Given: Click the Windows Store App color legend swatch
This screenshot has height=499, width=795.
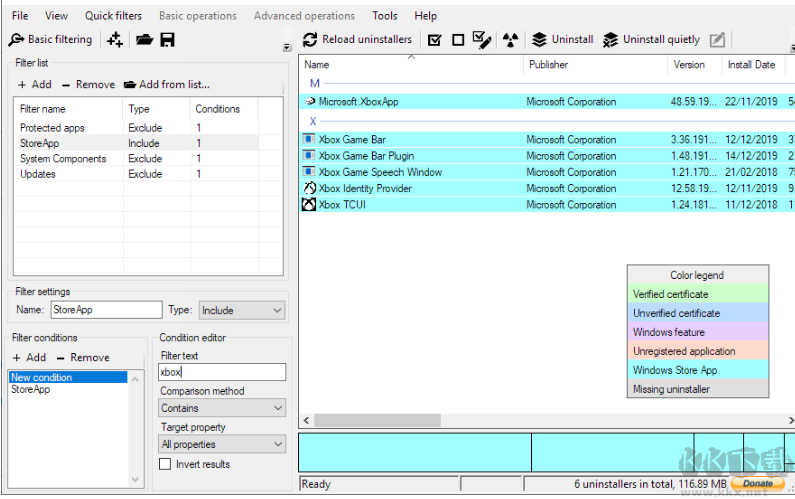Looking at the screenshot, I should pos(697,370).
